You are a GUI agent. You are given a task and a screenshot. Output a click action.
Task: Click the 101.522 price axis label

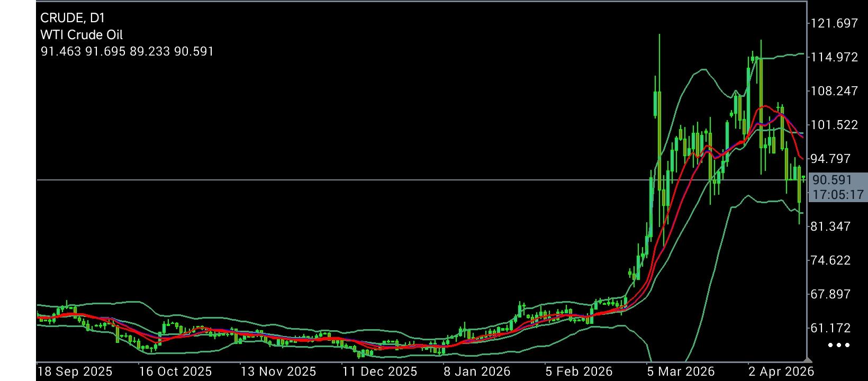(834, 125)
